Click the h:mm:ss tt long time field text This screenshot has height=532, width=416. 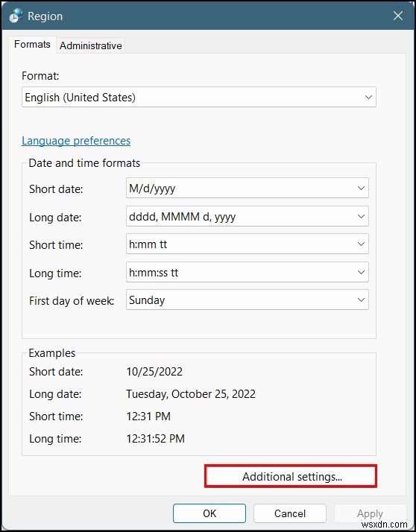pos(154,273)
